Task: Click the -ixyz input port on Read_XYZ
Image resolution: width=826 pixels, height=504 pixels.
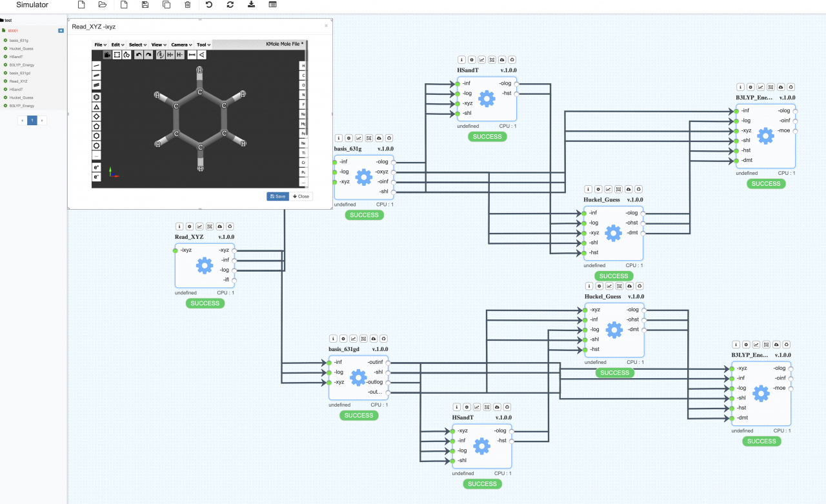Action: tap(176, 250)
